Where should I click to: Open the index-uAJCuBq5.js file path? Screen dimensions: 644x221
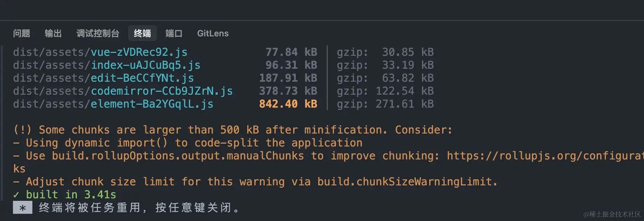(x=106, y=65)
